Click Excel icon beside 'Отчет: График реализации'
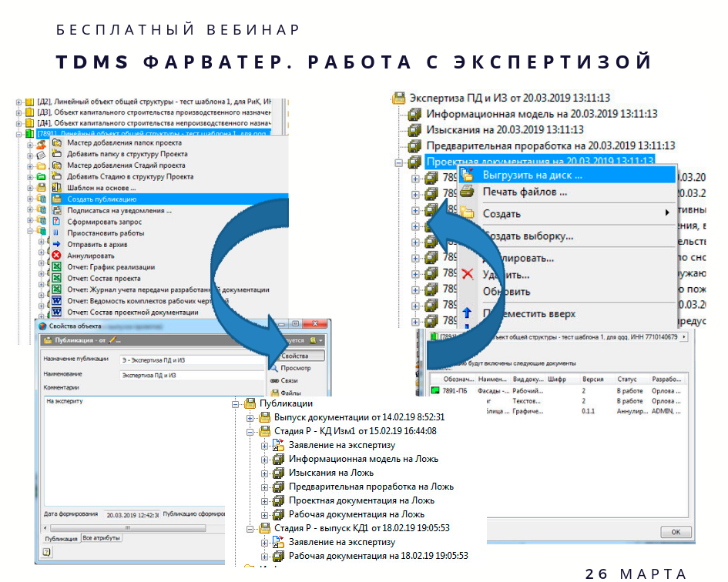 pyautogui.click(x=57, y=267)
